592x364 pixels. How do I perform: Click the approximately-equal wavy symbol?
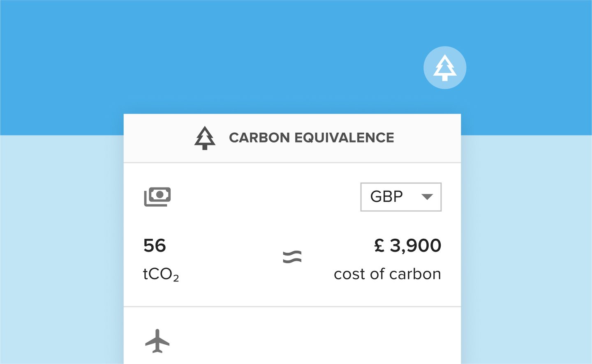(292, 257)
